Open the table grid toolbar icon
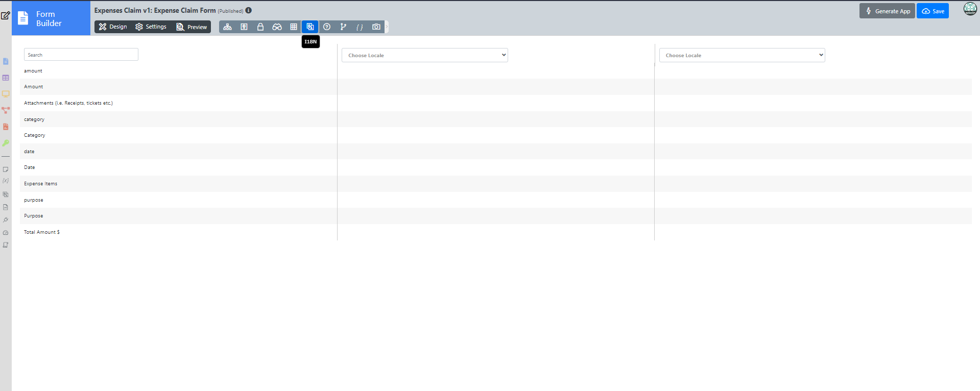Screen dimensions: 980x391 pyautogui.click(x=294, y=27)
